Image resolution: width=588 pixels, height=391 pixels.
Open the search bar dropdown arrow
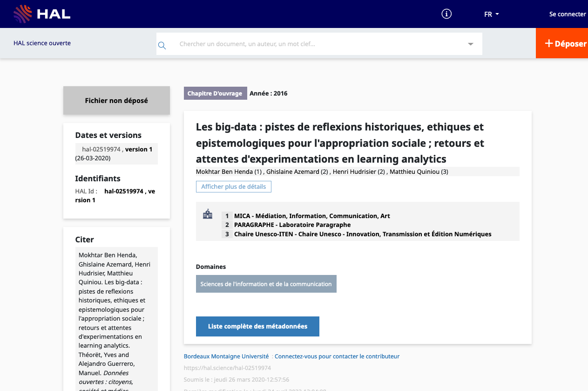click(x=470, y=44)
